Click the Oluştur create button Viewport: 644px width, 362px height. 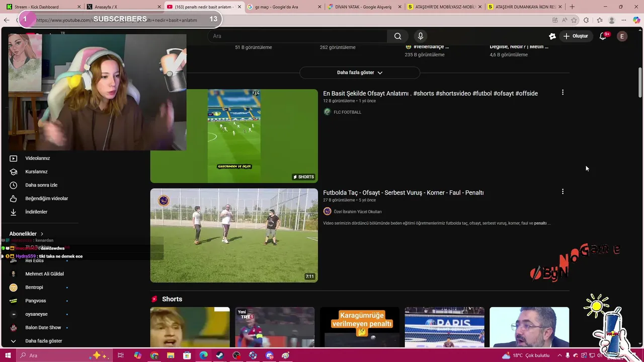tap(576, 36)
